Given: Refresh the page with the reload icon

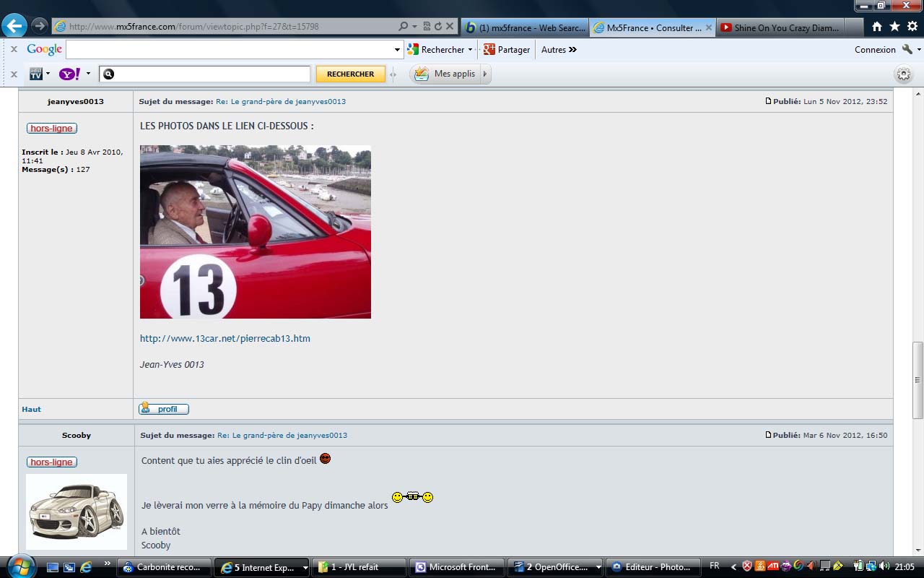Looking at the screenshot, I should pos(437,27).
